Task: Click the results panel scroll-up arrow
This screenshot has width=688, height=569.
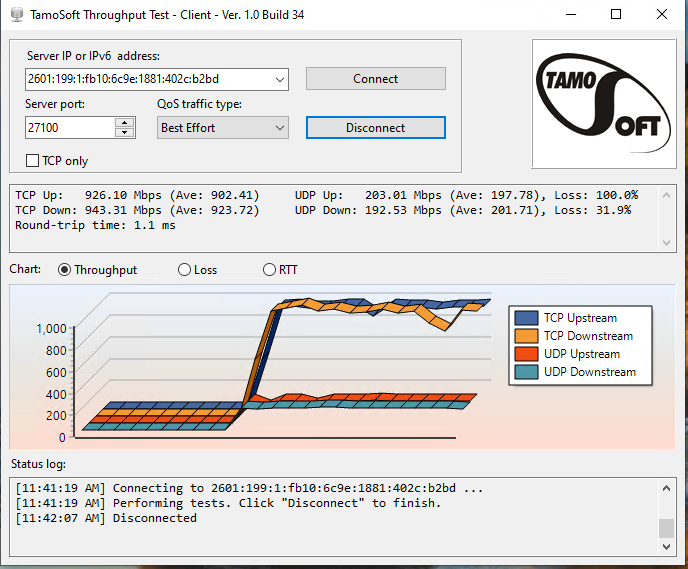Action: [666, 195]
